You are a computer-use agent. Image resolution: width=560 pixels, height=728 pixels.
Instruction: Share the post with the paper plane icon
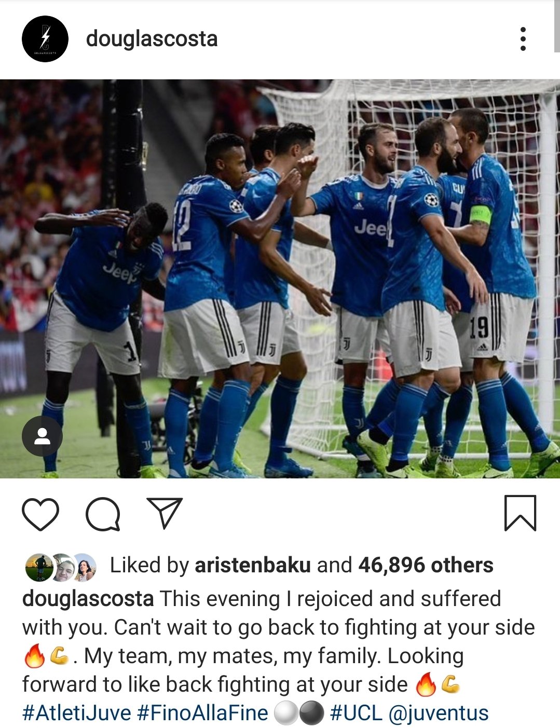click(165, 513)
